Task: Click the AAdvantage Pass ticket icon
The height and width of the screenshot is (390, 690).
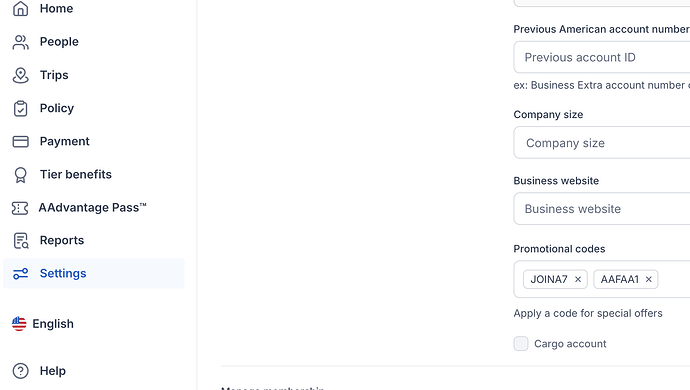Action: click(20, 208)
